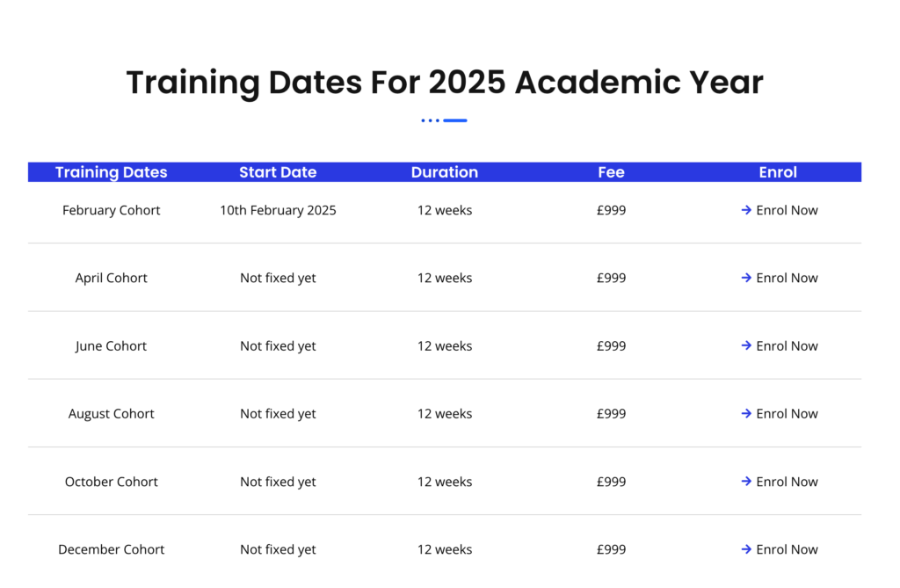The height and width of the screenshot is (588, 900).
Task: Click the Enrol column header
Action: click(778, 172)
